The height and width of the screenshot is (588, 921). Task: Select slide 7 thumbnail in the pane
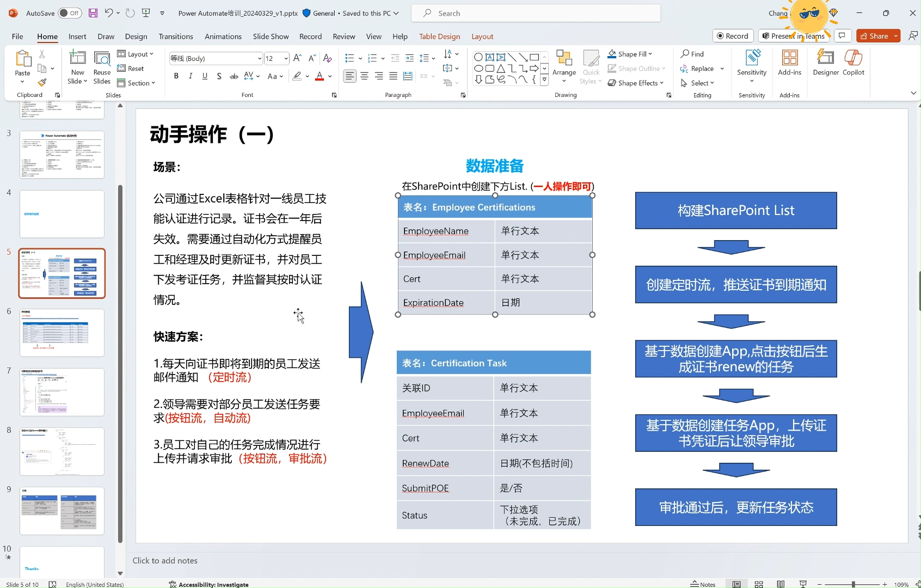[x=62, y=391]
